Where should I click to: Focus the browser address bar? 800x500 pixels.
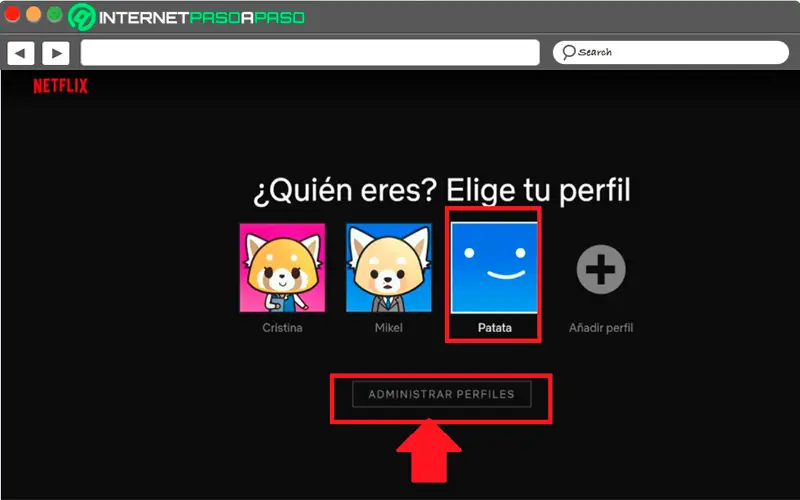(310, 53)
